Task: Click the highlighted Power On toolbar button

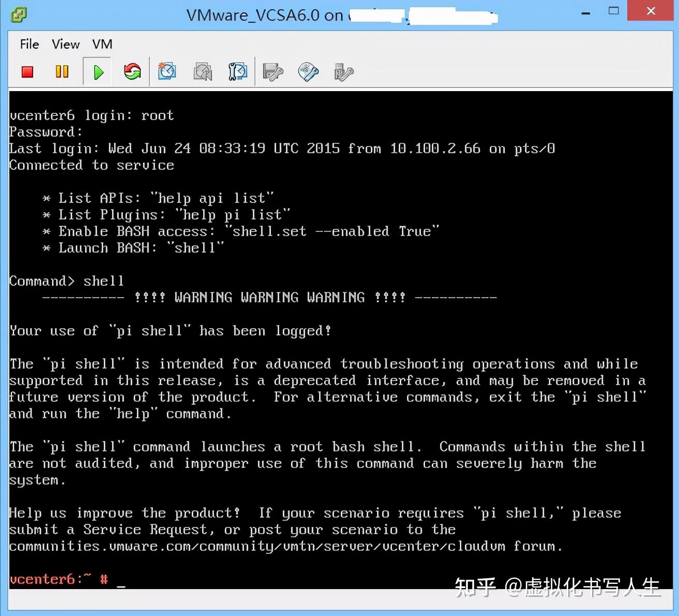Action: 97,71
